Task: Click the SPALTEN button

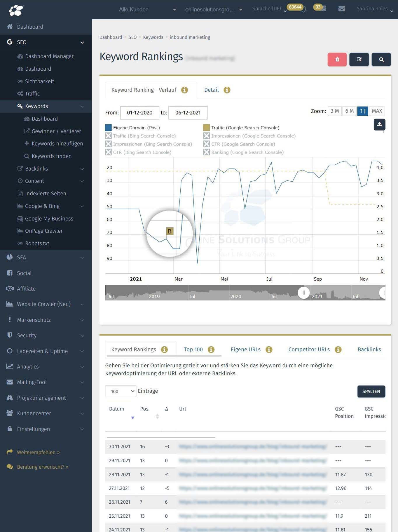Action: pyautogui.click(x=371, y=391)
